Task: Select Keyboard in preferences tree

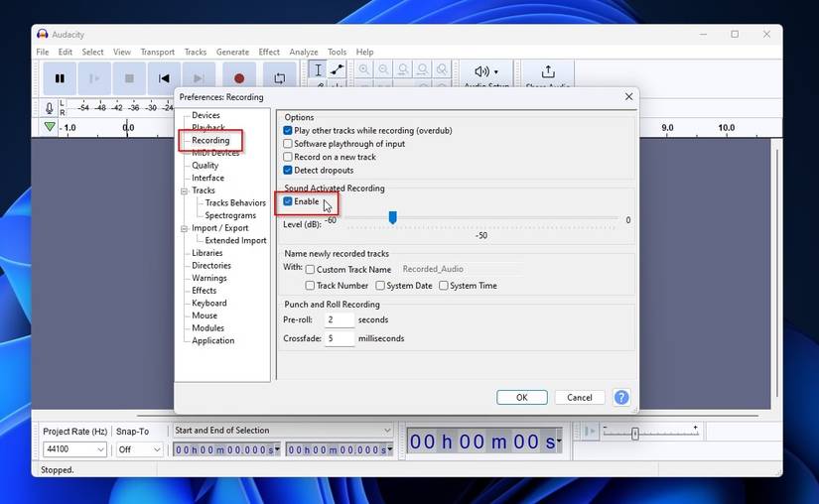Action: [208, 304]
